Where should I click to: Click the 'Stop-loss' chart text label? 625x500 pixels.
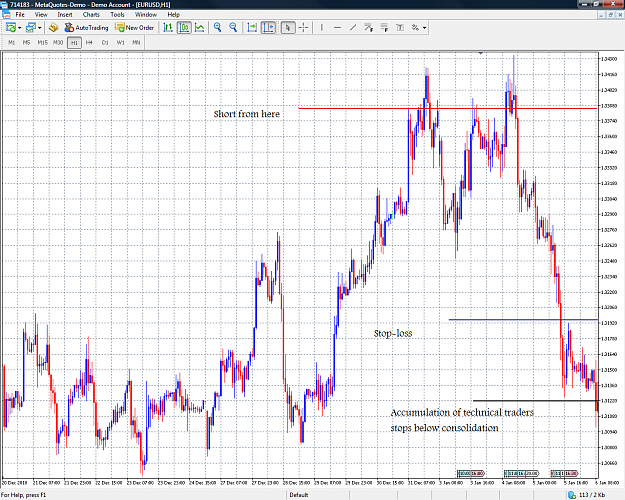point(393,333)
